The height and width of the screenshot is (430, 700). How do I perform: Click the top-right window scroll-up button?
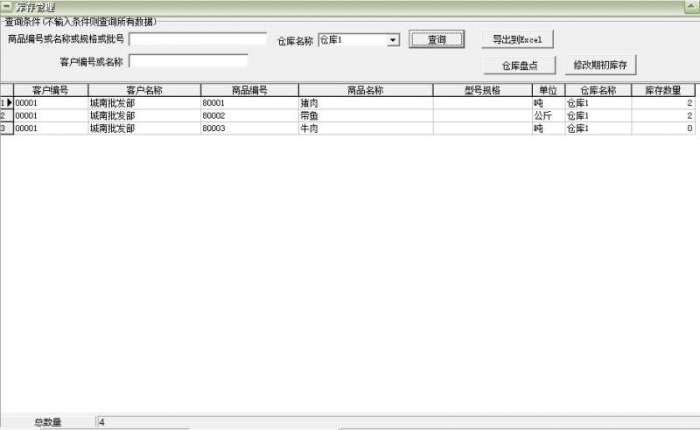(x=692, y=7)
